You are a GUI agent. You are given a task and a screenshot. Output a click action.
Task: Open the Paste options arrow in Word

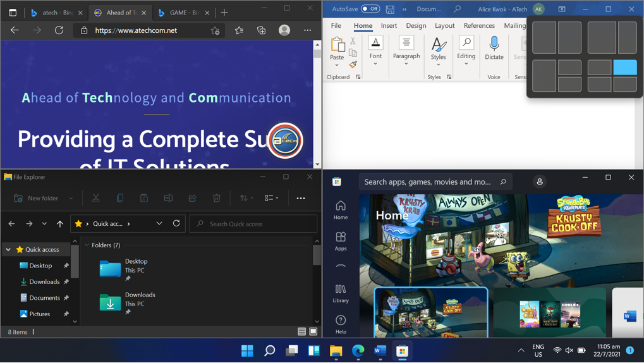pos(337,65)
